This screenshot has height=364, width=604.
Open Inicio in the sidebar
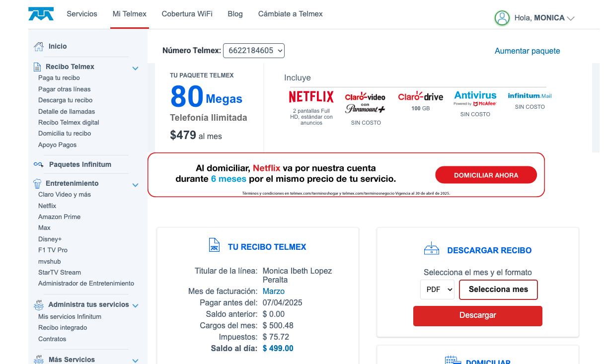tap(58, 46)
